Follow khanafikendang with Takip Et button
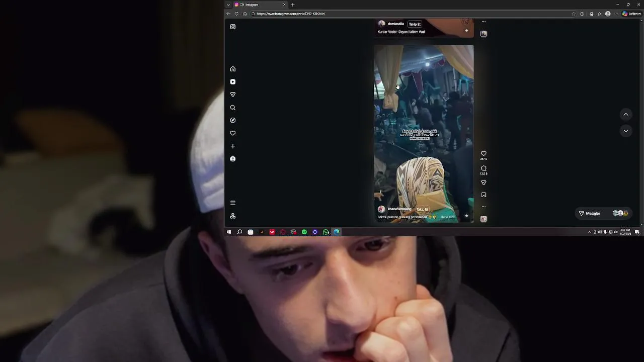This screenshot has width=644, height=362. (422, 210)
